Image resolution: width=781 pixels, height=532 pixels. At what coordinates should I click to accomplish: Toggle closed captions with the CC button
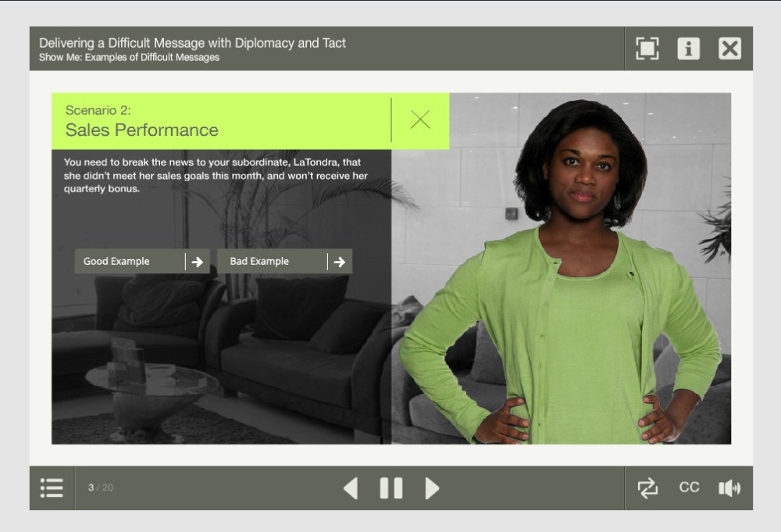689,487
